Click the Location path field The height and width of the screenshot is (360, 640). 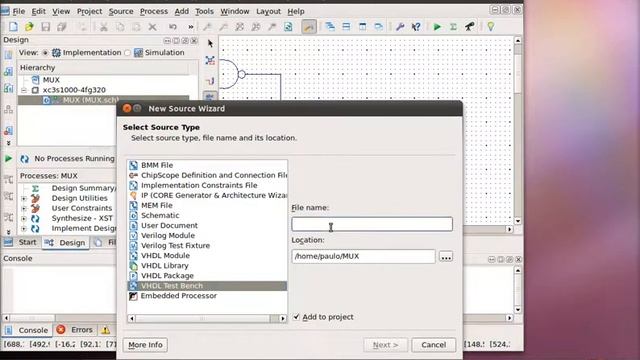(363, 256)
